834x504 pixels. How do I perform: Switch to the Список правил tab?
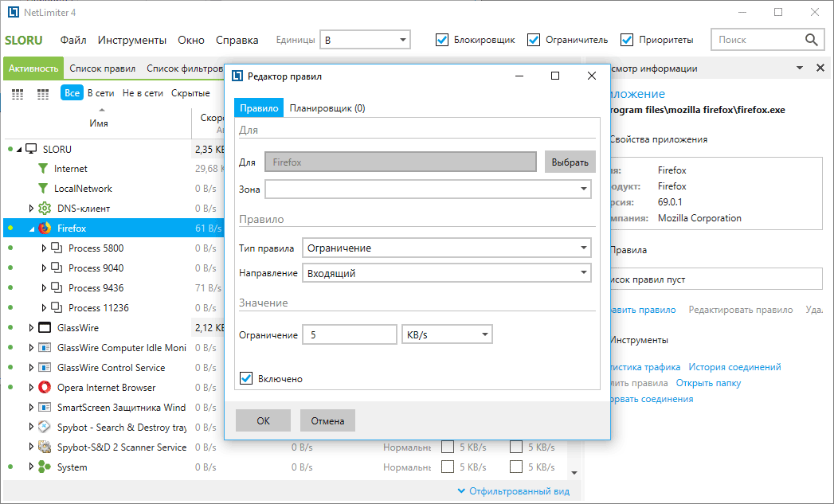click(x=103, y=68)
